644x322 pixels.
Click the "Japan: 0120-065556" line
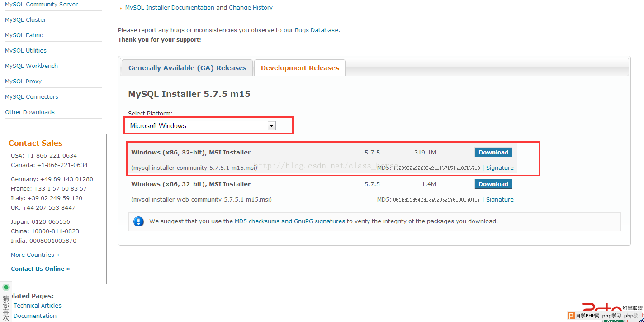(40, 222)
